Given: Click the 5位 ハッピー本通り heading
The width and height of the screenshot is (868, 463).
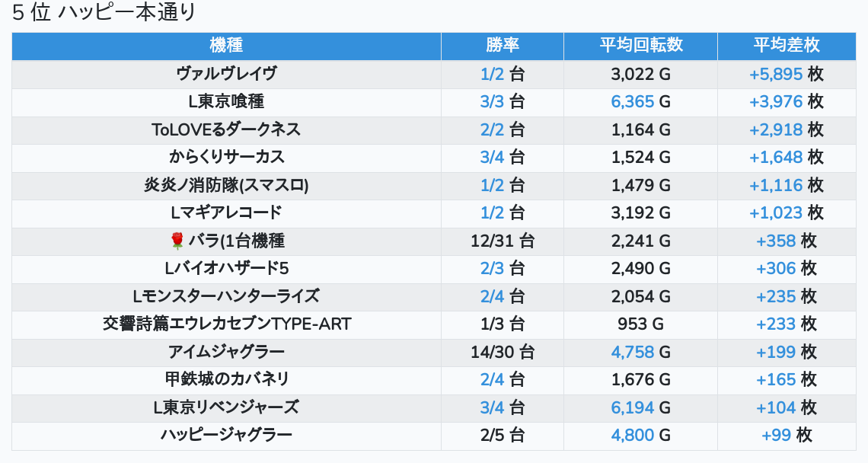Looking at the screenshot, I should click(x=104, y=13).
